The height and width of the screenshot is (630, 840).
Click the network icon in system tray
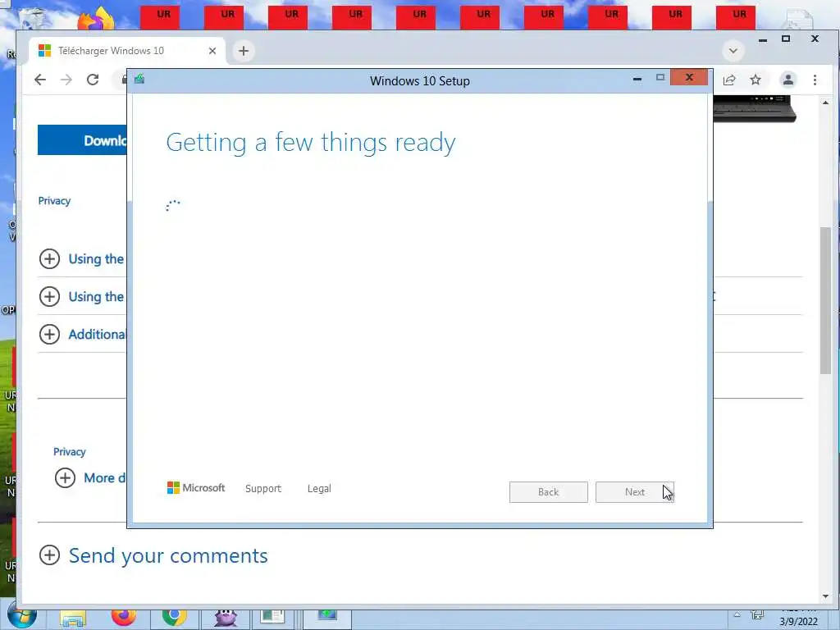[757, 614]
